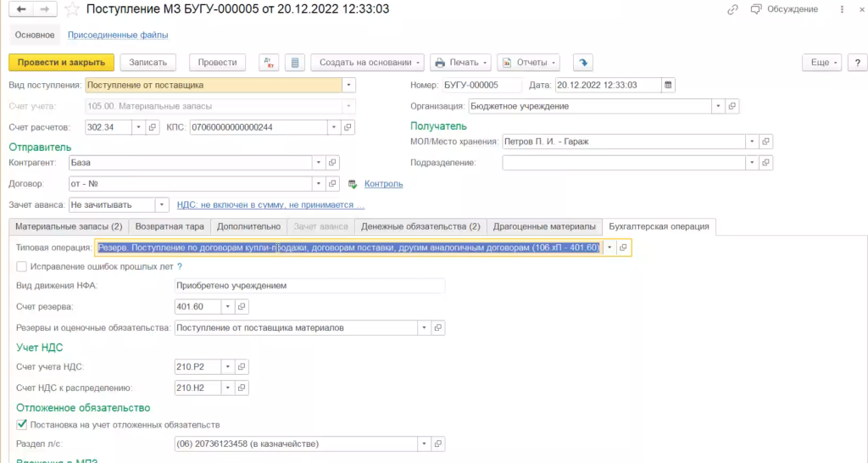Add document to favorites with star icon
This screenshot has height=463, width=868.
pos(74,9)
